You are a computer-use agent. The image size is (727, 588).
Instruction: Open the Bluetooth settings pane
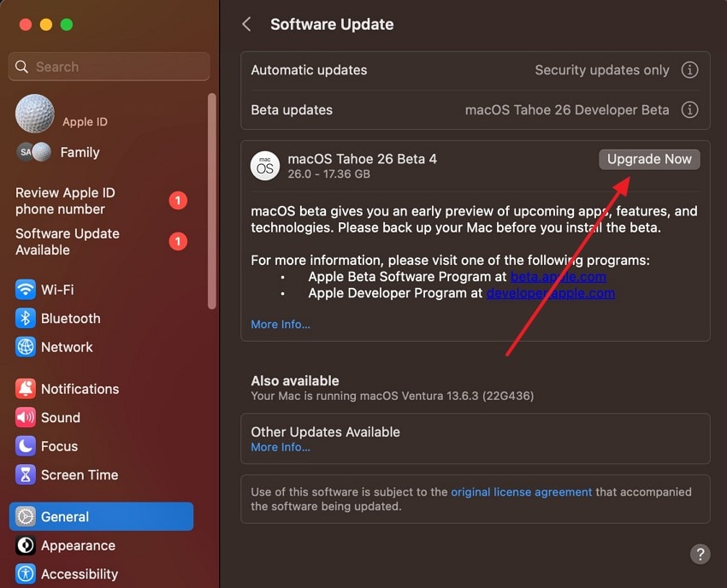101,318
